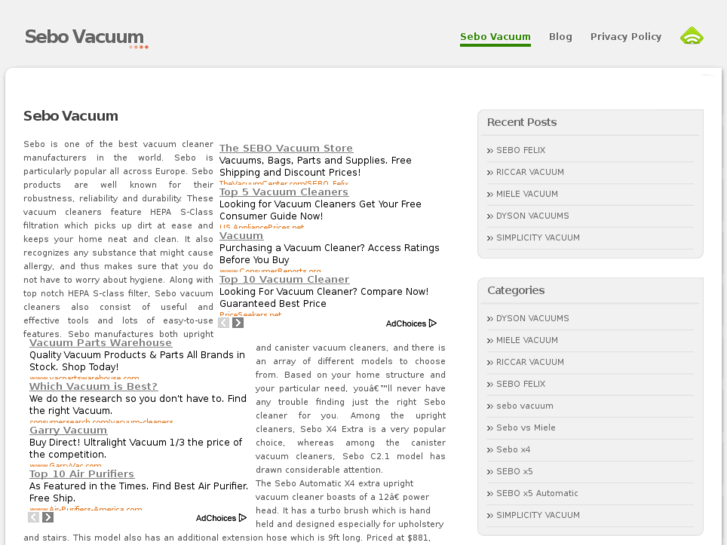Open SIMPLICITY VACUUM under Recent Posts

(x=538, y=237)
